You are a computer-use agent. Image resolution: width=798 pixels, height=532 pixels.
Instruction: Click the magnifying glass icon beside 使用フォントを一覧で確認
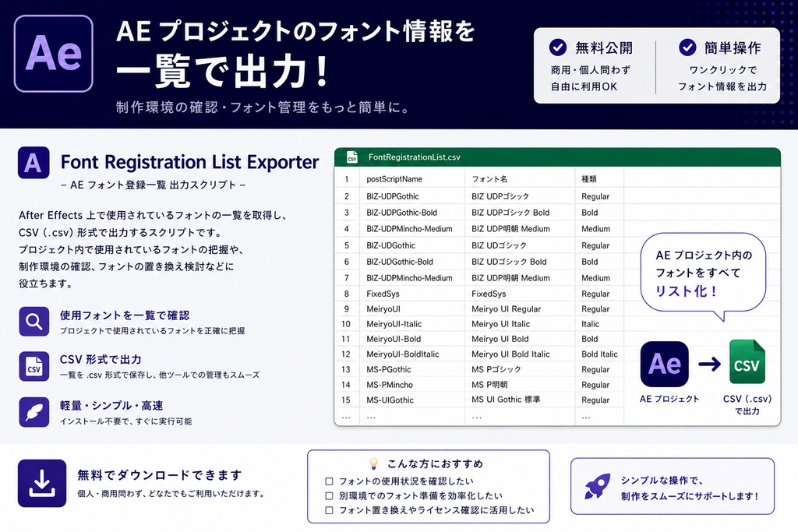pyautogui.click(x=34, y=322)
